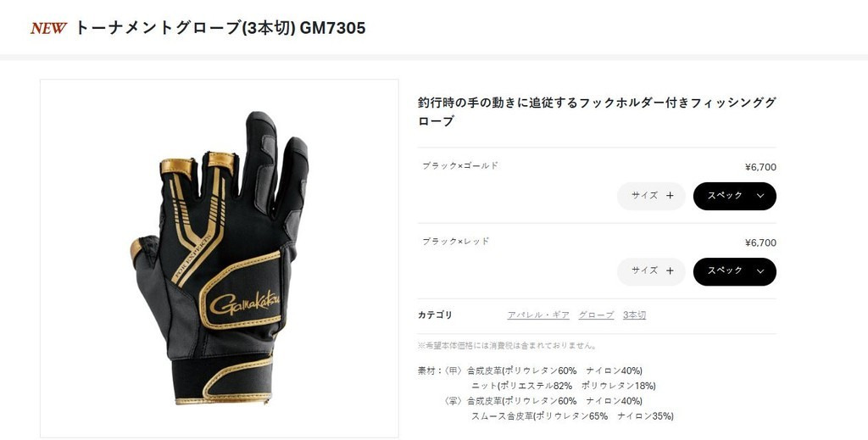This screenshot has height=440, width=868.
Task: Open the スペック dropdown for ブラック×ゴールド
Action: [735, 196]
